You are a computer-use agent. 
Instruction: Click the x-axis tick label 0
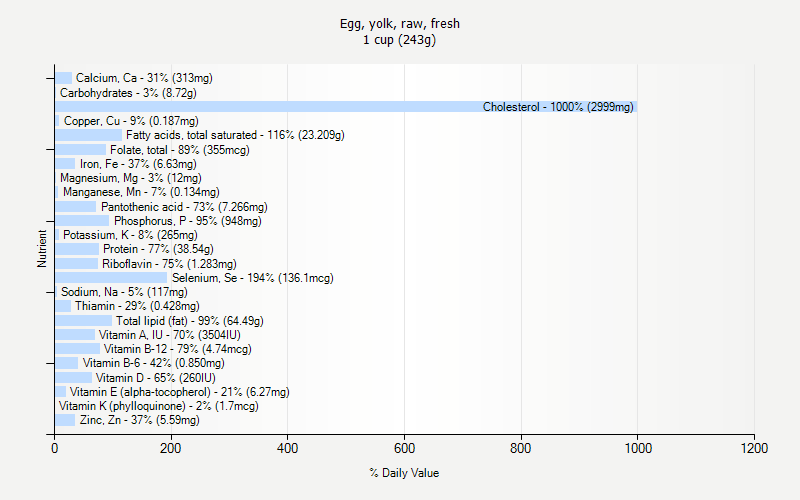pos(55,448)
